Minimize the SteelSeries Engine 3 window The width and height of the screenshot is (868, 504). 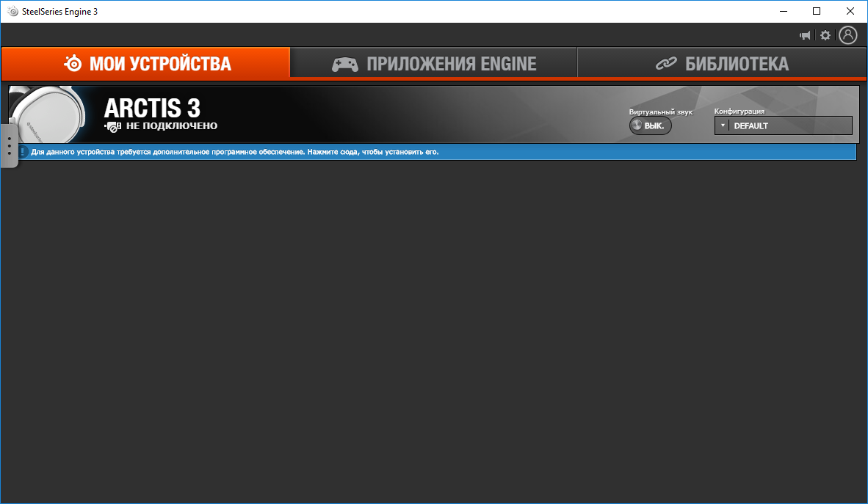tap(784, 12)
